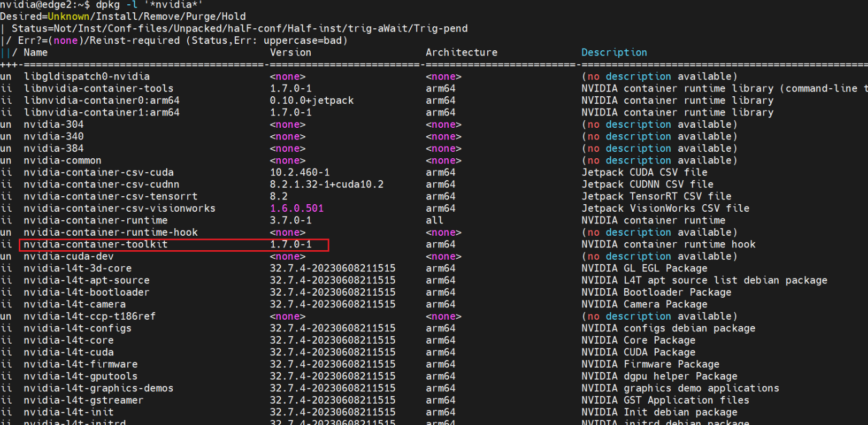
Task: Click the 'all' architecture value
Action: (x=434, y=220)
